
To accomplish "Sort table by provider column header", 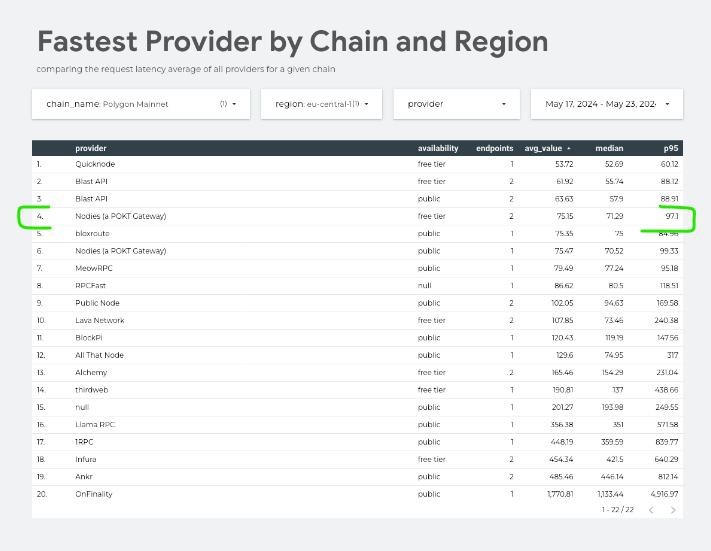I will [91, 148].
